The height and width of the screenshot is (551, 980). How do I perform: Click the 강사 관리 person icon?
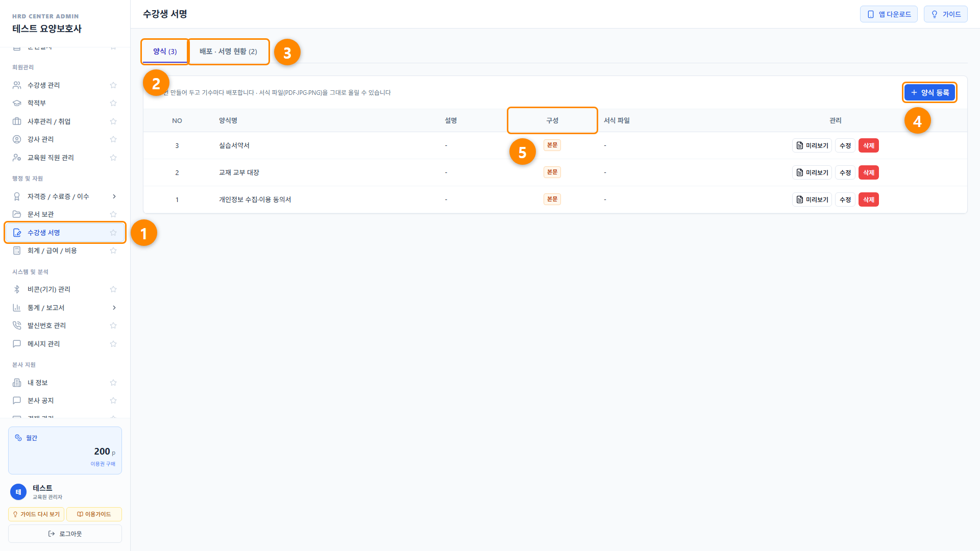point(17,139)
